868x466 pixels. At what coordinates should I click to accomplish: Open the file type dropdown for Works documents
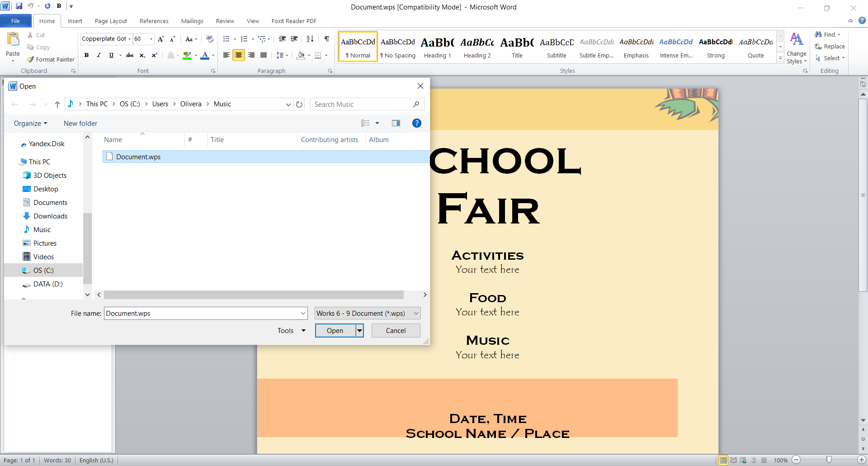point(368,313)
